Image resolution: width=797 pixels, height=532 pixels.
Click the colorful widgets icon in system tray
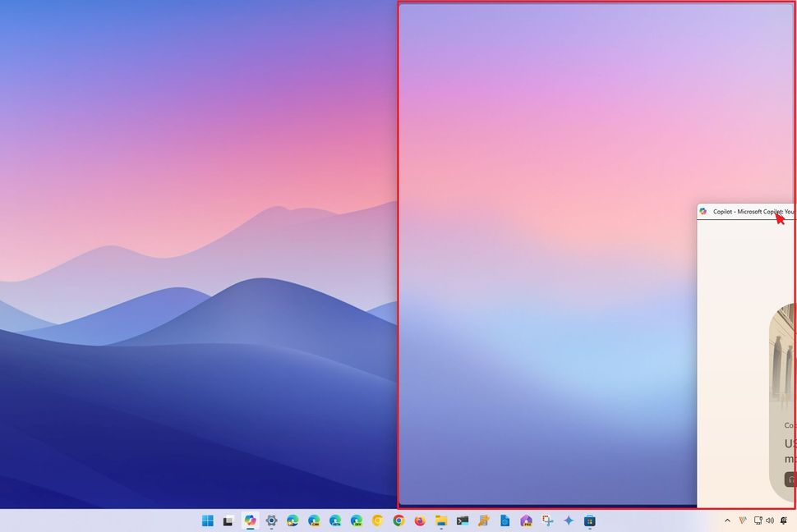tap(743, 520)
